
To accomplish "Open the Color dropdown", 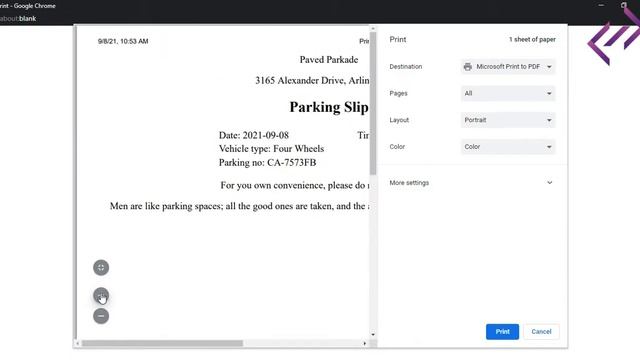I will coord(508,147).
